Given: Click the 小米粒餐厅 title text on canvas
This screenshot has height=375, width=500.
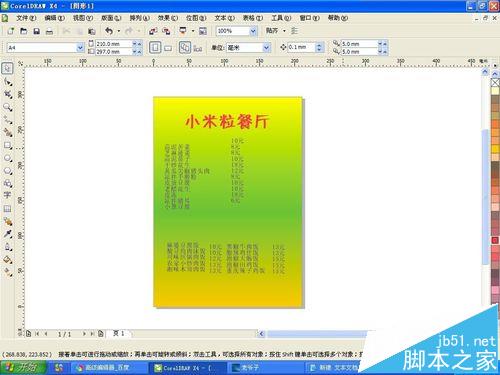Looking at the screenshot, I should click(x=227, y=121).
